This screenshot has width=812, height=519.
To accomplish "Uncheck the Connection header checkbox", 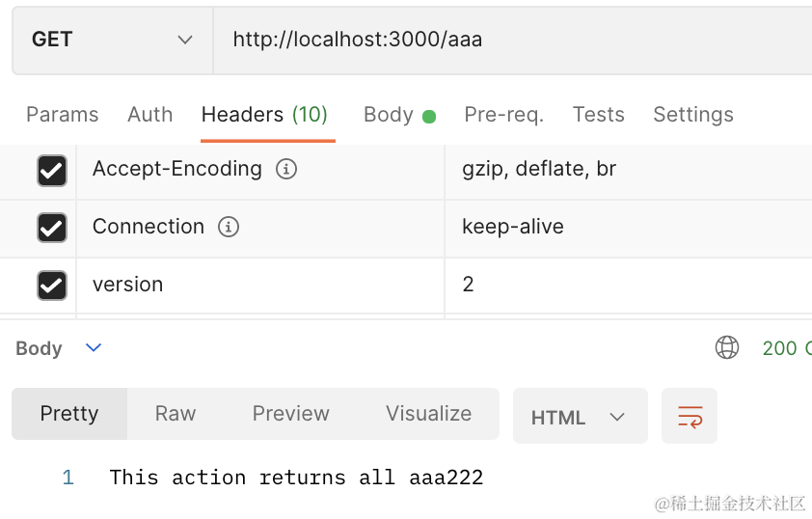I will [x=51, y=228].
